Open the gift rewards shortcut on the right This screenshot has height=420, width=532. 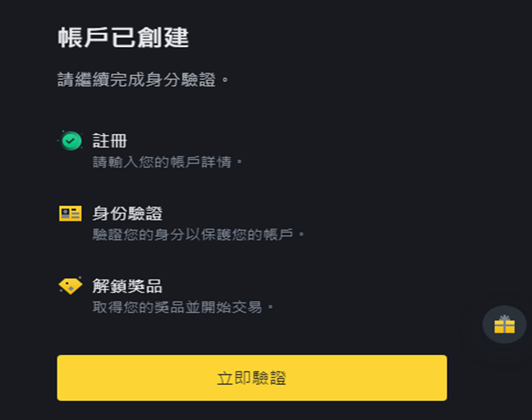pyautogui.click(x=504, y=325)
